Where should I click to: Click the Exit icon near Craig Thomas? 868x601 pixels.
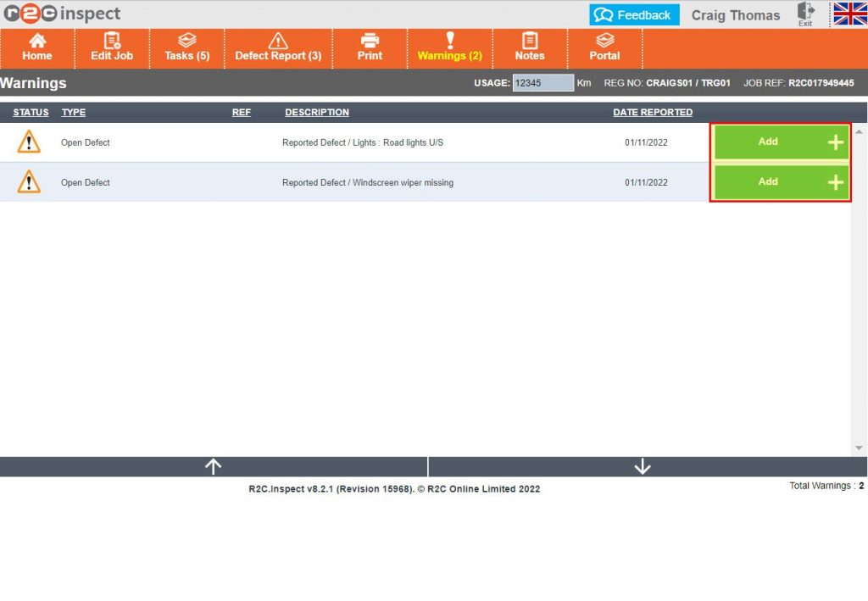[805, 14]
